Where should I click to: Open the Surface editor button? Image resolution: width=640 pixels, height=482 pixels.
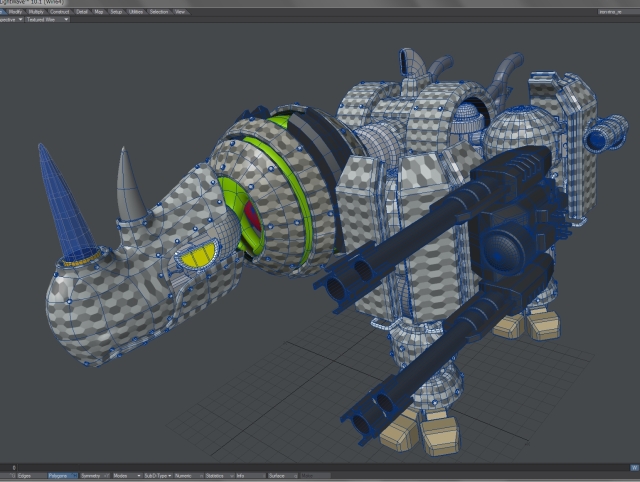pos(276,475)
